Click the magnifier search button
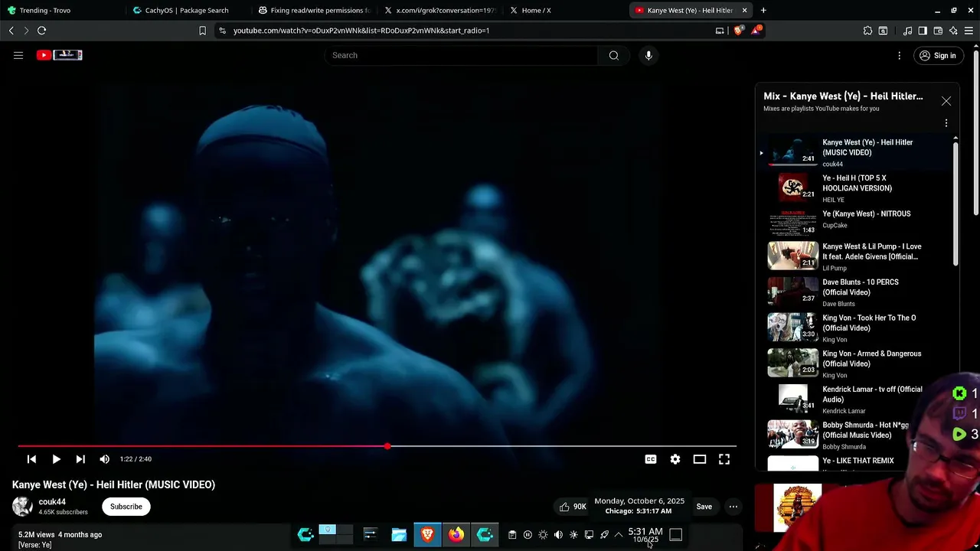This screenshot has width=980, height=551. pyautogui.click(x=613, y=55)
